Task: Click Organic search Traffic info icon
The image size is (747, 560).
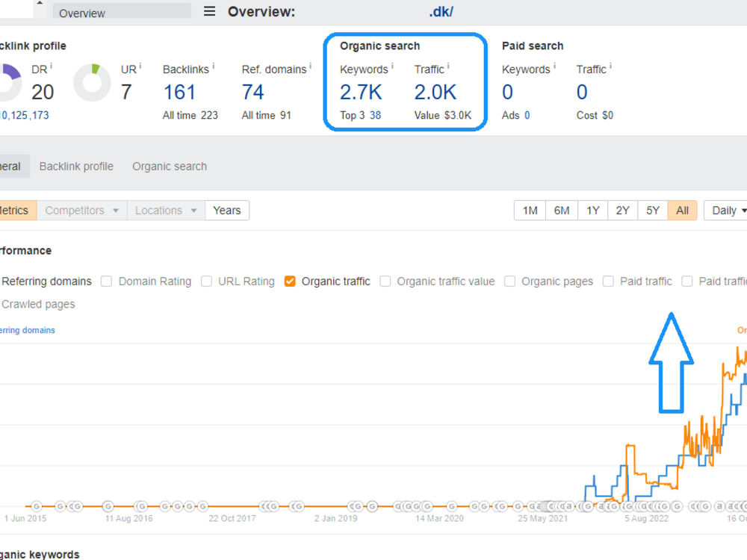Action: [447, 66]
